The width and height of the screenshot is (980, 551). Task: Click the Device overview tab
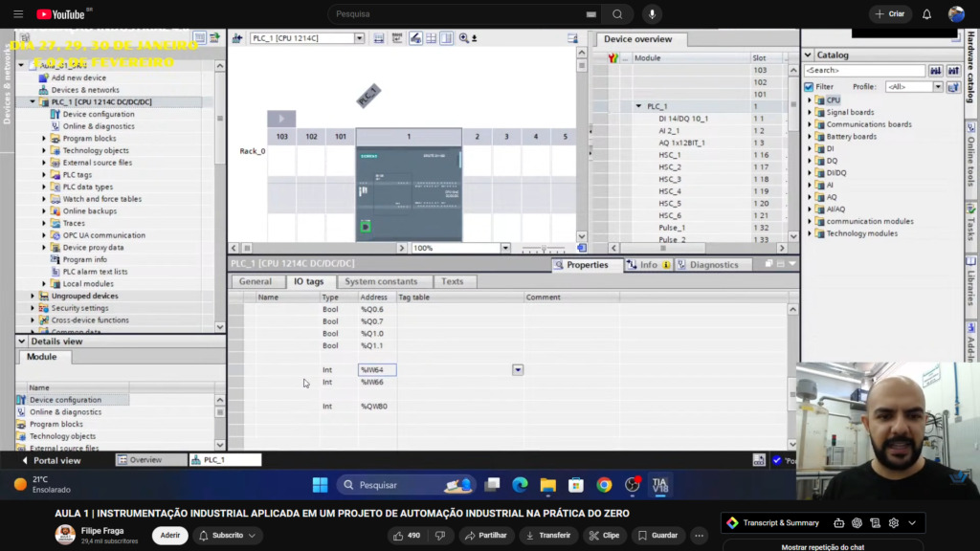tap(638, 38)
